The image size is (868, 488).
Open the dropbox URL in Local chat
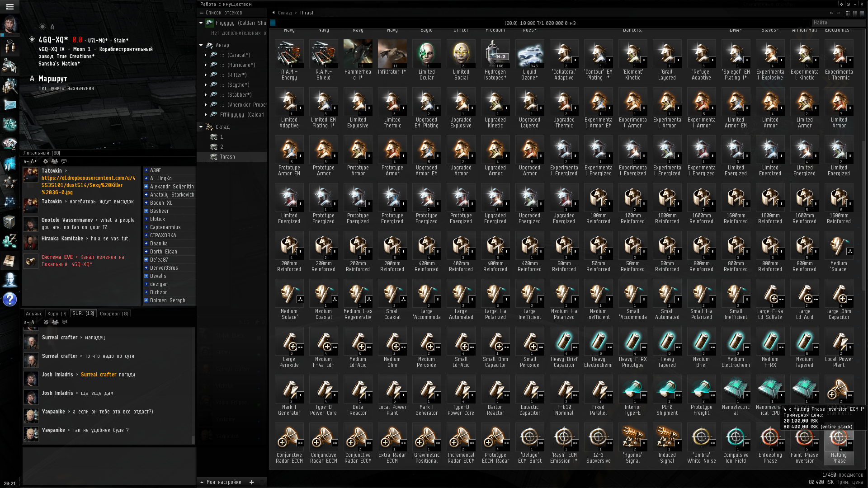[88, 185]
